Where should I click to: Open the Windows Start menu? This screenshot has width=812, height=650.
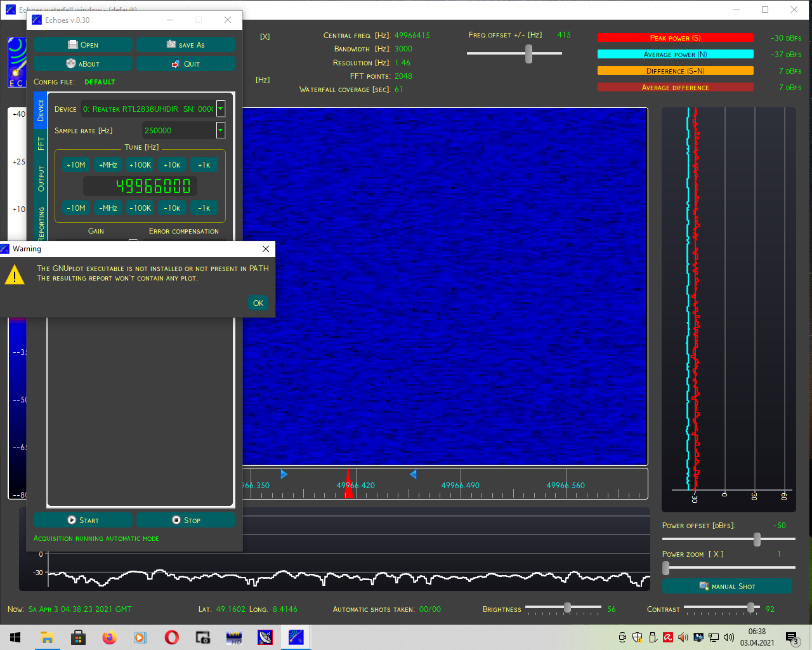[15, 637]
